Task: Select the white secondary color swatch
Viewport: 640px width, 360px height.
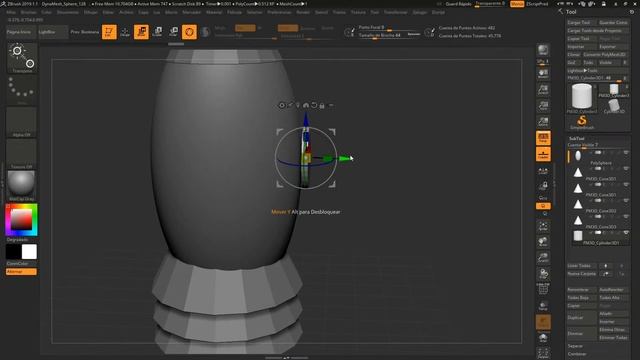Action: point(29,252)
